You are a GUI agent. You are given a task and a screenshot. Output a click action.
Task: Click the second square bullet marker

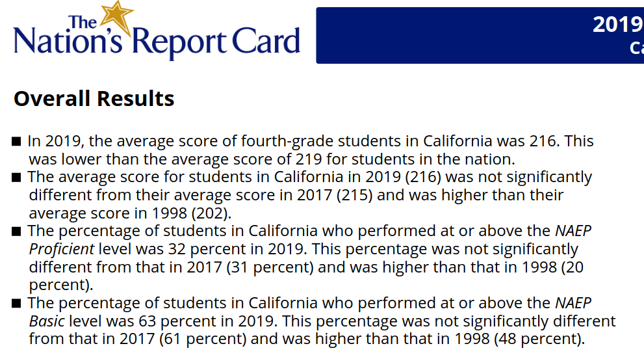click(x=17, y=178)
